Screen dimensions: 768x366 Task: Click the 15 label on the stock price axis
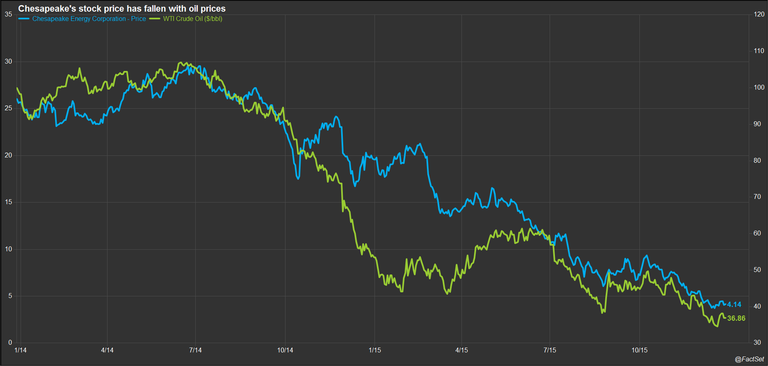click(8, 202)
